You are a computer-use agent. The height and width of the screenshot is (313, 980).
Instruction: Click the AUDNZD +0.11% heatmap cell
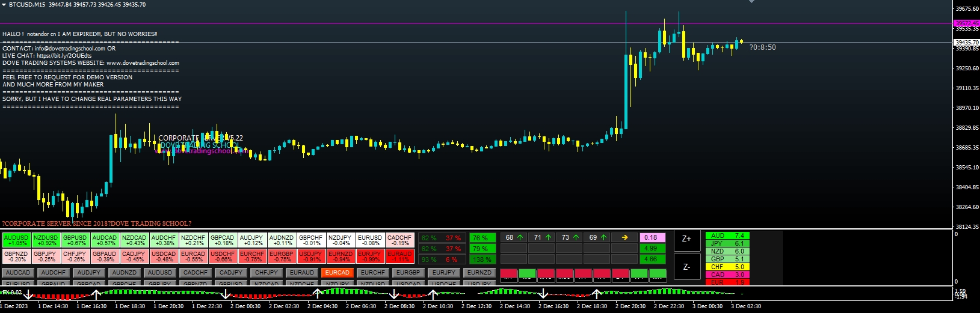point(283,240)
